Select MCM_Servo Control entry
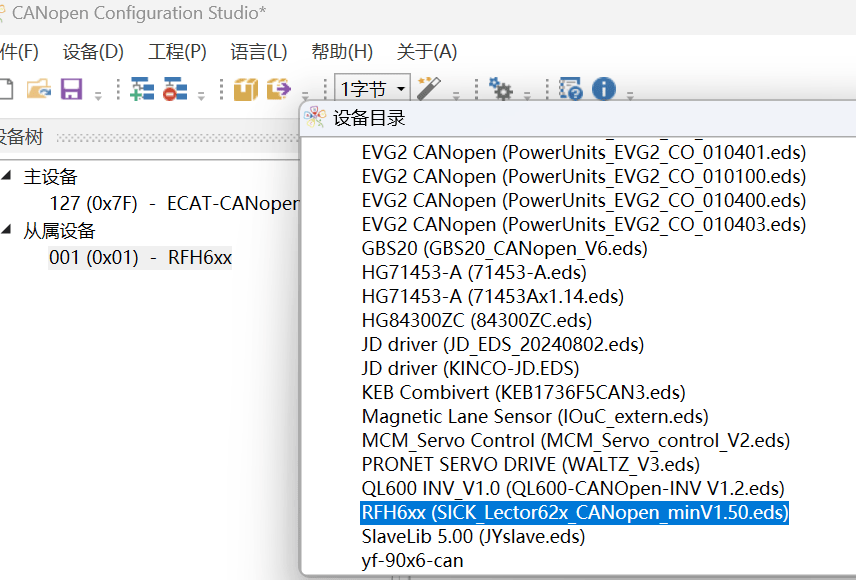Image resolution: width=856 pixels, height=580 pixels. (576, 441)
